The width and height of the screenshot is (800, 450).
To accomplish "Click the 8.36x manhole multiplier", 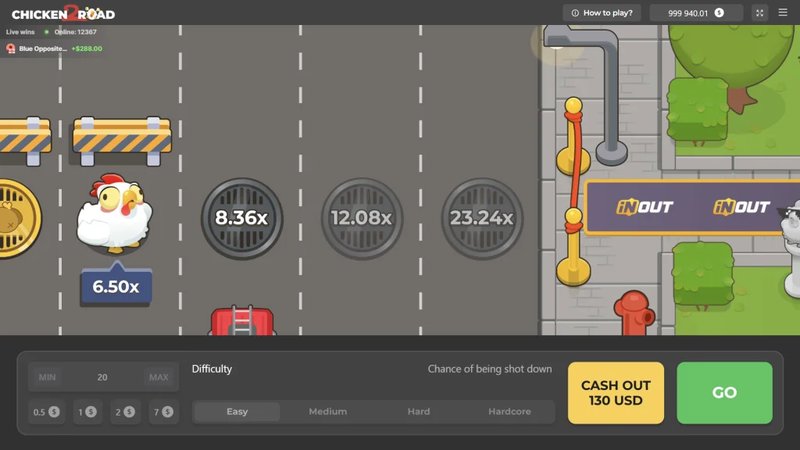I will click(x=241, y=217).
